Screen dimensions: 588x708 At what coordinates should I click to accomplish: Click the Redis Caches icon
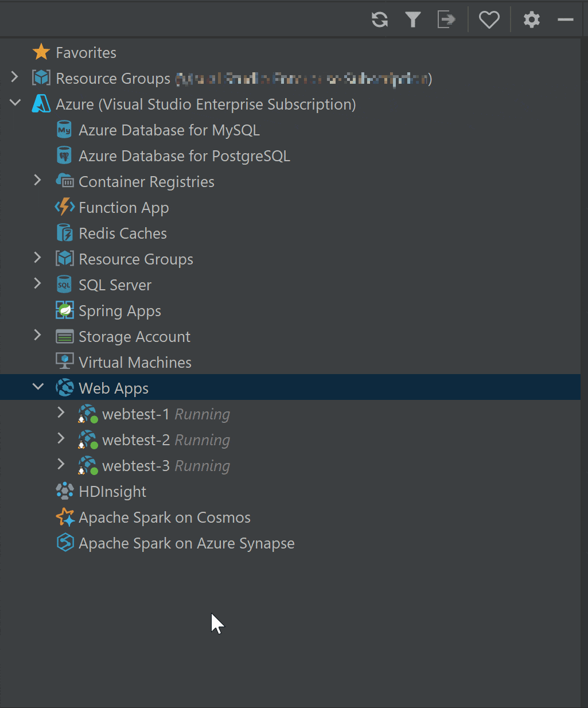tap(64, 233)
